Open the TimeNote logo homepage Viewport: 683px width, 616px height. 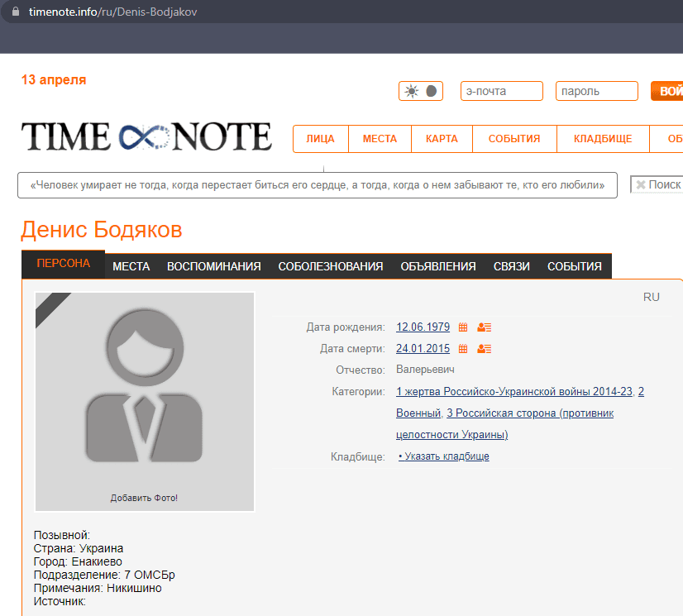click(x=146, y=136)
